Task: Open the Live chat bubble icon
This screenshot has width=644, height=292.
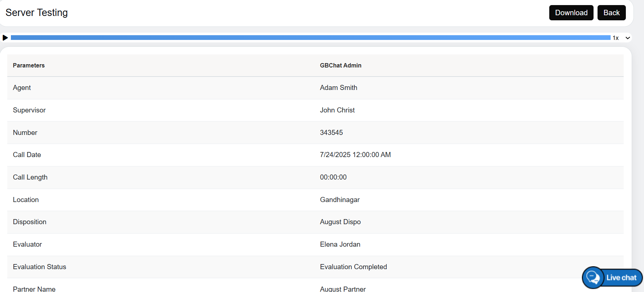Action: click(593, 277)
